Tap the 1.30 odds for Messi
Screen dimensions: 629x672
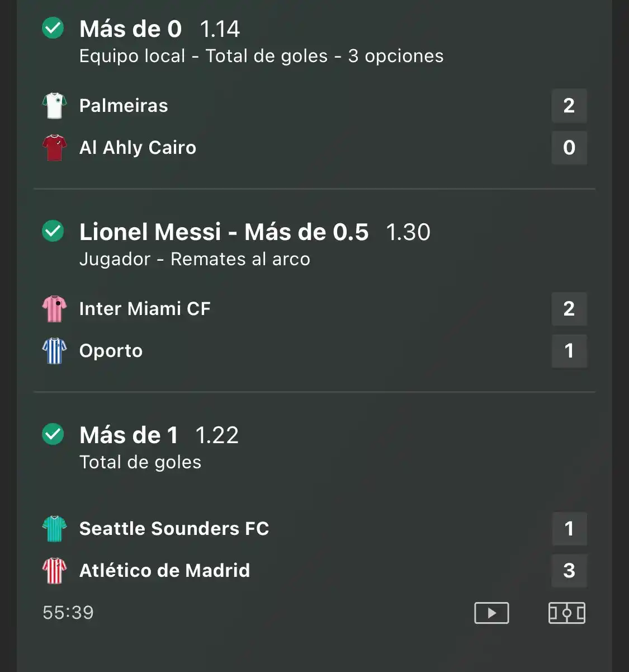(408, 232)
